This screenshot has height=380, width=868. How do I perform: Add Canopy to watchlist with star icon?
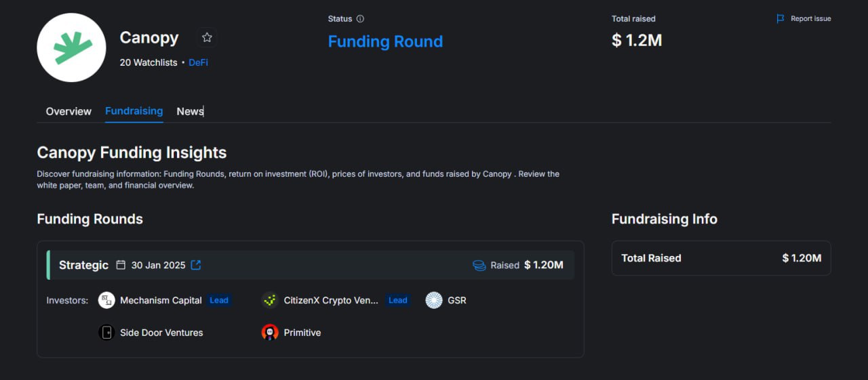point(207,38)
